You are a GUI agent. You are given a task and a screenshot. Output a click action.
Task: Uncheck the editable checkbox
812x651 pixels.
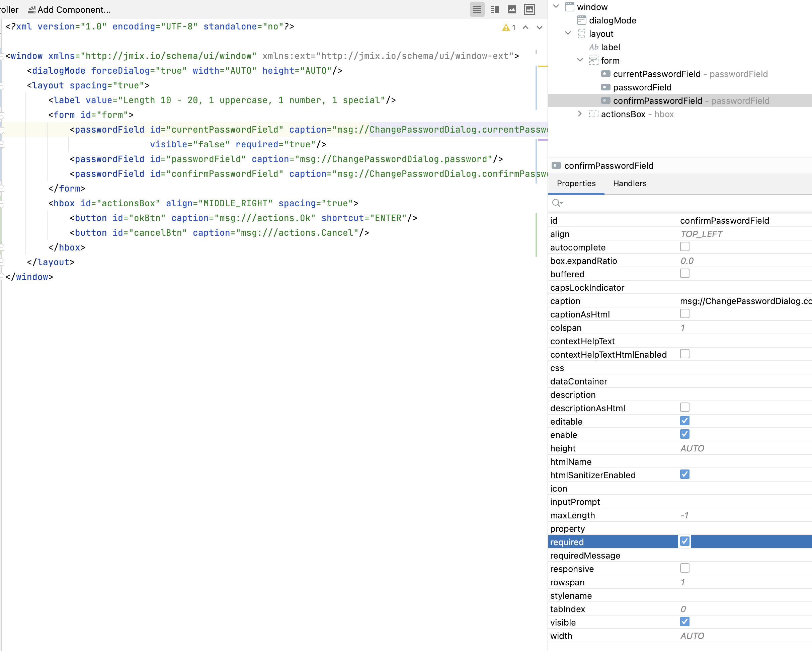[685, 421]
